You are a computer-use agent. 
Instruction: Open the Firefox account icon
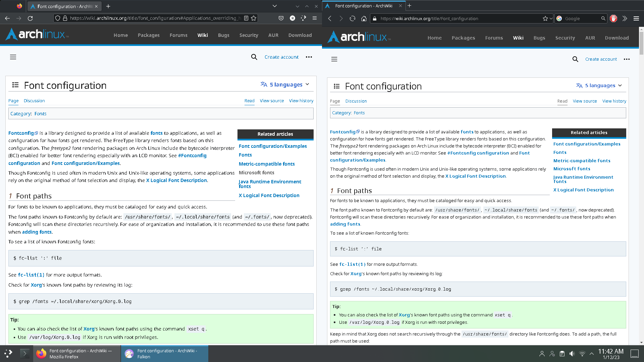coord(292,18)
